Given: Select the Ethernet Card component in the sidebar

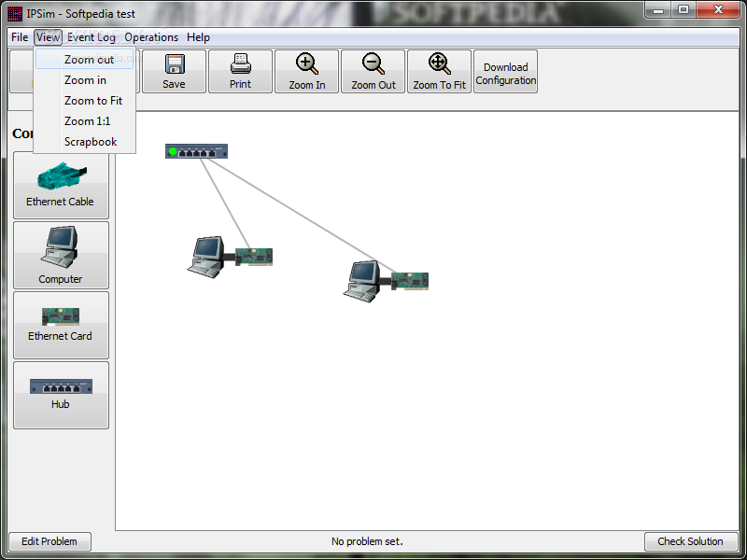Looking at the screenshot, I should tap(61, 325).
